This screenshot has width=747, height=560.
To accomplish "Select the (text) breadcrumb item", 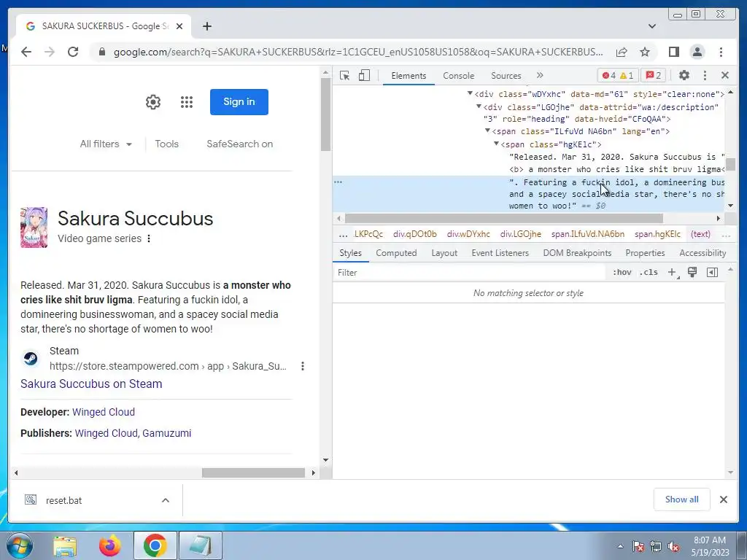I will pos(701,234).
